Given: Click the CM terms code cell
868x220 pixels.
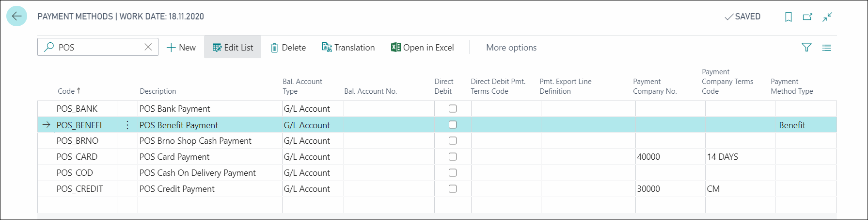Looking at the screenshot, I should [740, 189].
